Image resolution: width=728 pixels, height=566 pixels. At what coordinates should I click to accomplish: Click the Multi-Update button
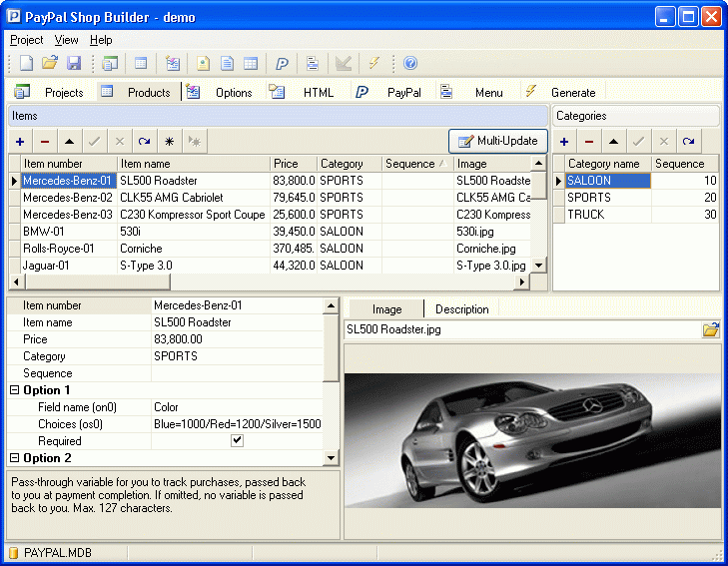(x=497, y=141)
